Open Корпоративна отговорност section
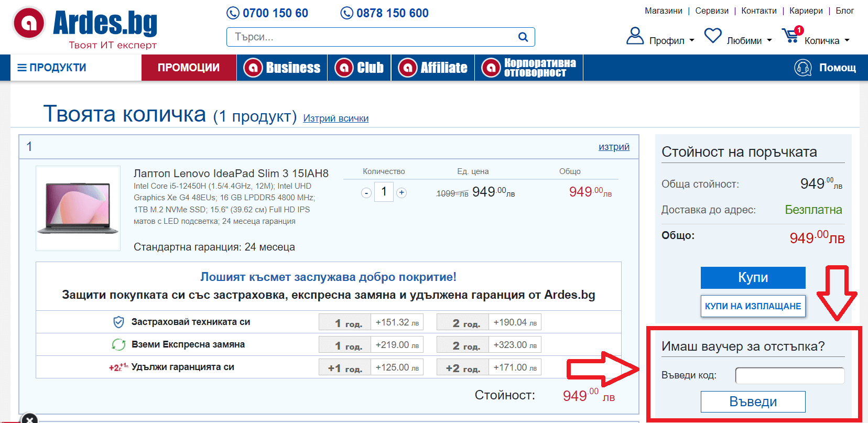The image size is (868, 423). click(x=529, y=68)
